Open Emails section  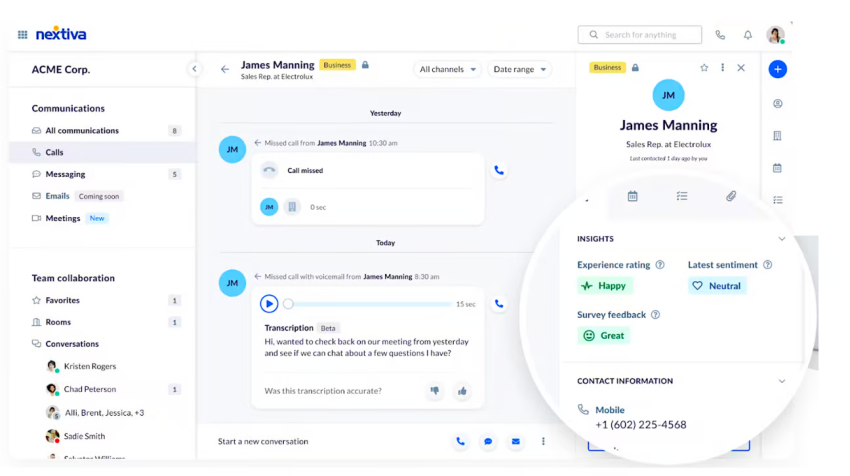(x=102, y=196)
